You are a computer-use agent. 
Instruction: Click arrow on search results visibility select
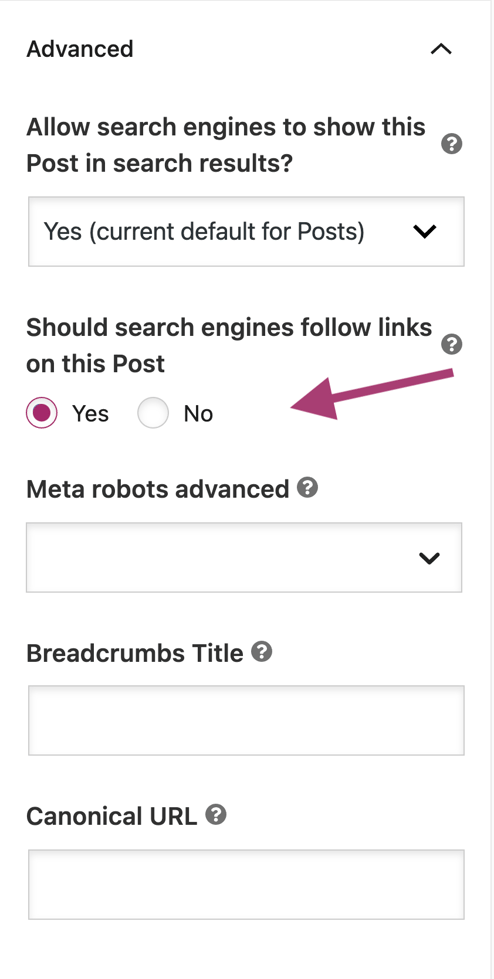[x=425, y=232]
